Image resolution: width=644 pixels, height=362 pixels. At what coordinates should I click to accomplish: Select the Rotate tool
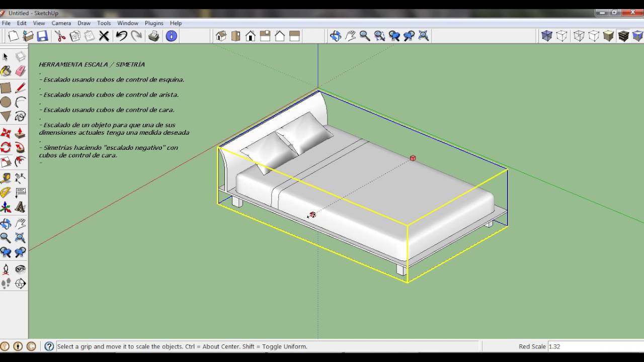[x=6, y=148]
